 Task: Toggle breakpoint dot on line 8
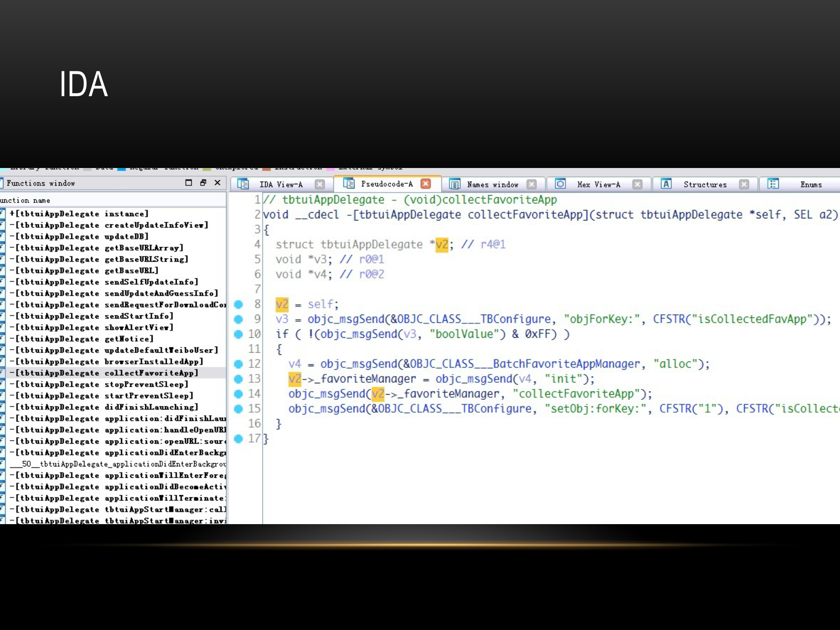(x=238, y=304)
